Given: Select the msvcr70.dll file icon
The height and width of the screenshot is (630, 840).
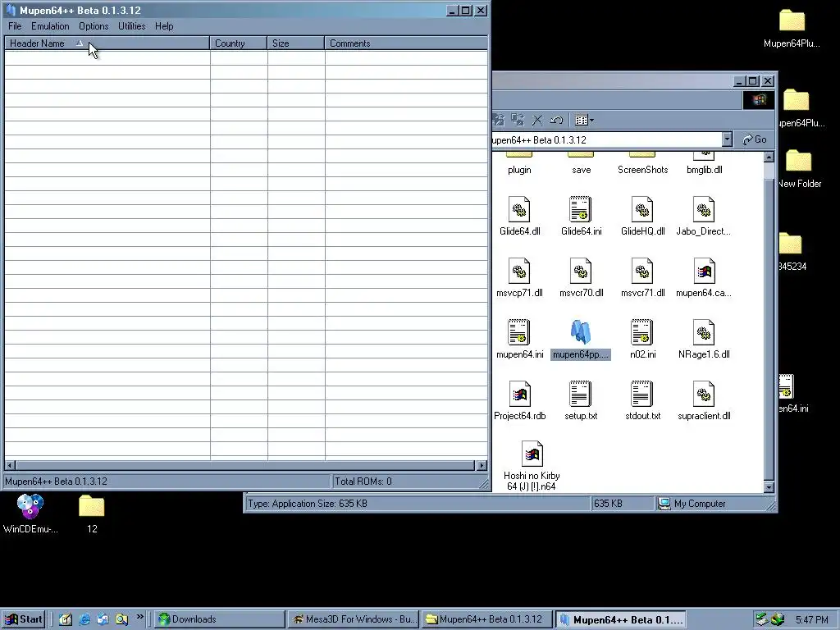Looking at the screenshot, I should (581, 271).
